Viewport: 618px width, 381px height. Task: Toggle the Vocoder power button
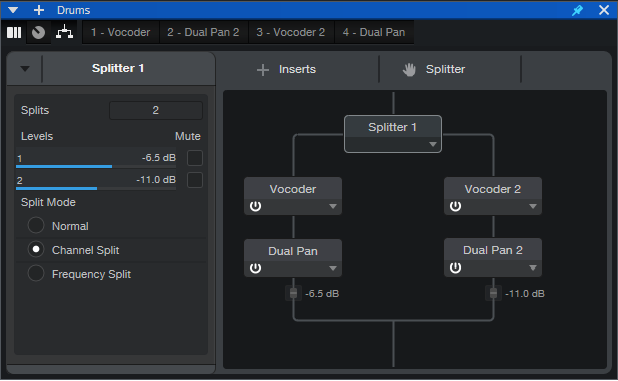(x=255, y=206)
